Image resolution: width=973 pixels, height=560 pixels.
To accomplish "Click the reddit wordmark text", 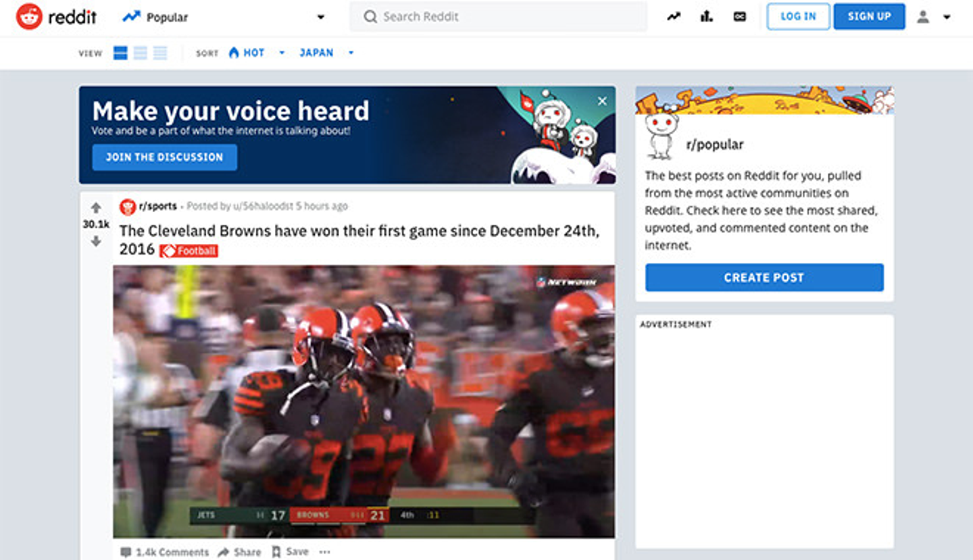I will pyautogui.click(x=73, y=17).
